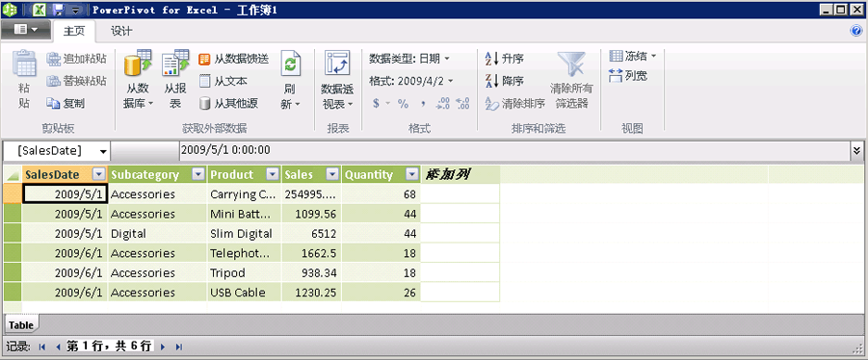
Task: Open Product column filter dropdown
Action: click(x=273, y=175)
